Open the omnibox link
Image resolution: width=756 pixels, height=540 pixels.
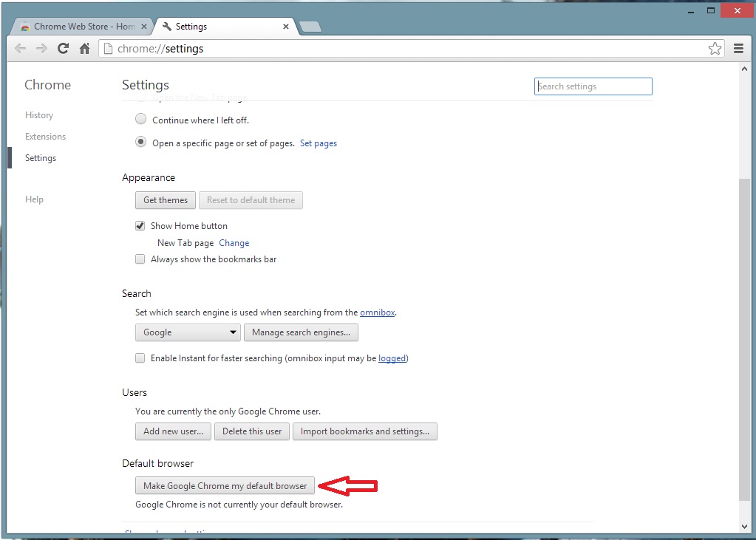377,312
